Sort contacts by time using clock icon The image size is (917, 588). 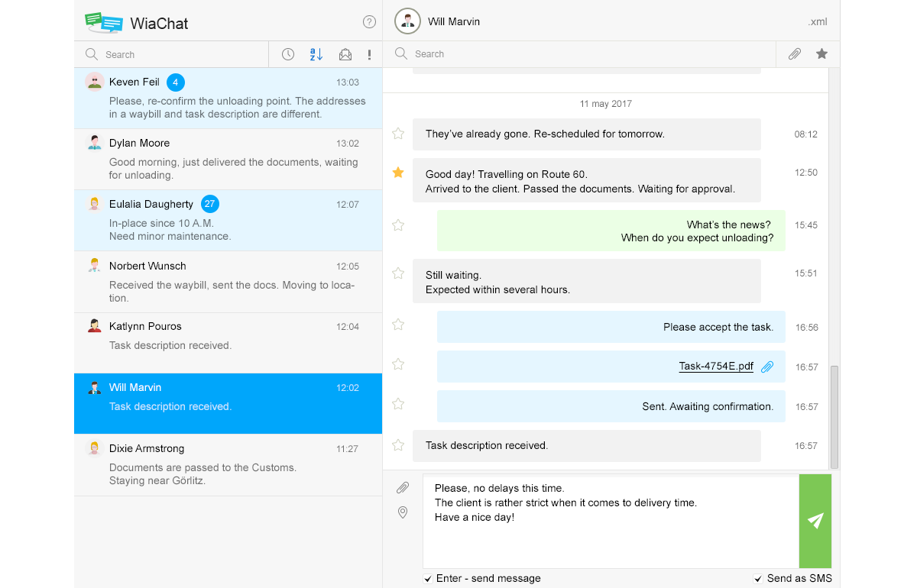pos(288,54)
